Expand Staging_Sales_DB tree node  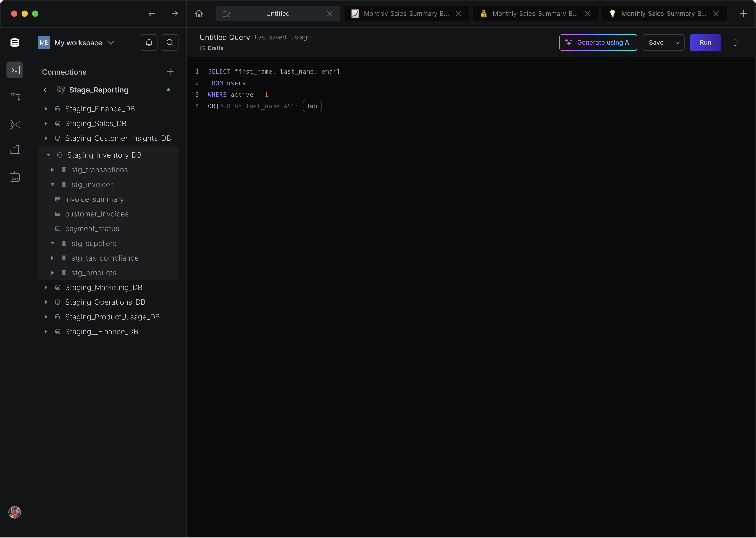(x=46, y=124)
